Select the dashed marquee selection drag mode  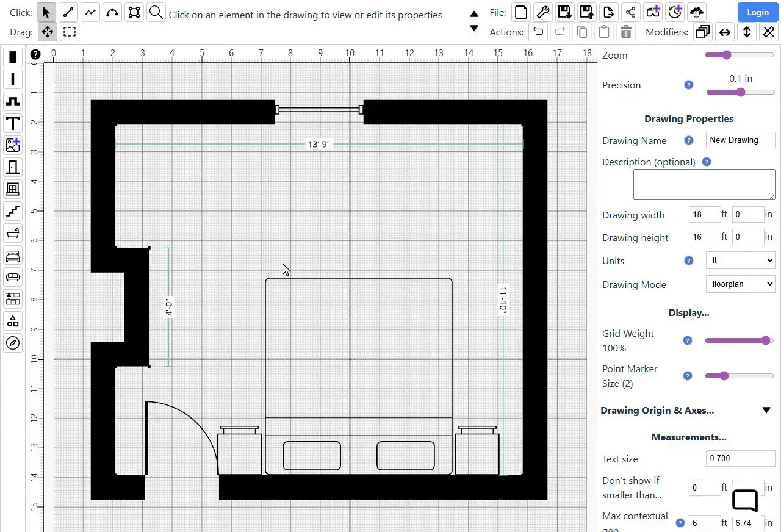[70, 32]
